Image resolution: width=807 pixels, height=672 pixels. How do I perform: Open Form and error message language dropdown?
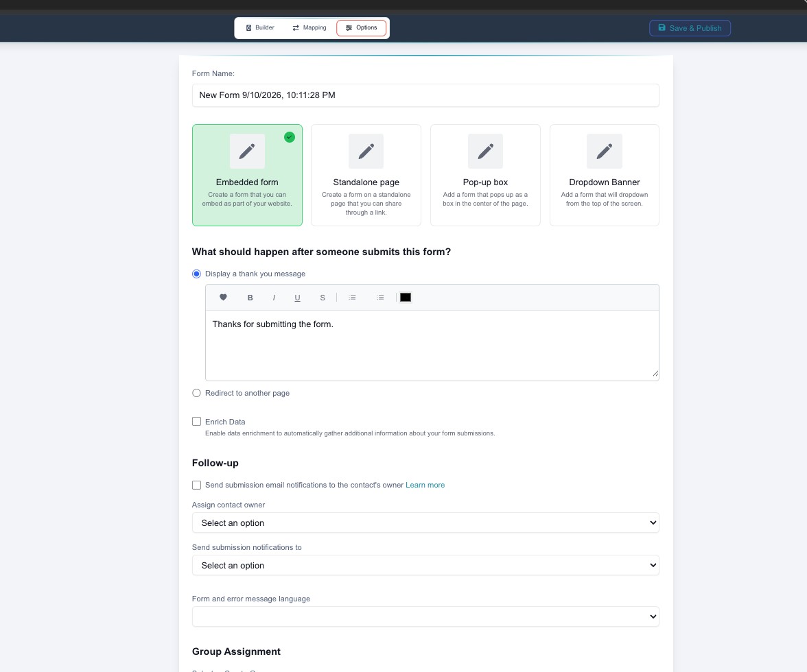click(425, 616)
